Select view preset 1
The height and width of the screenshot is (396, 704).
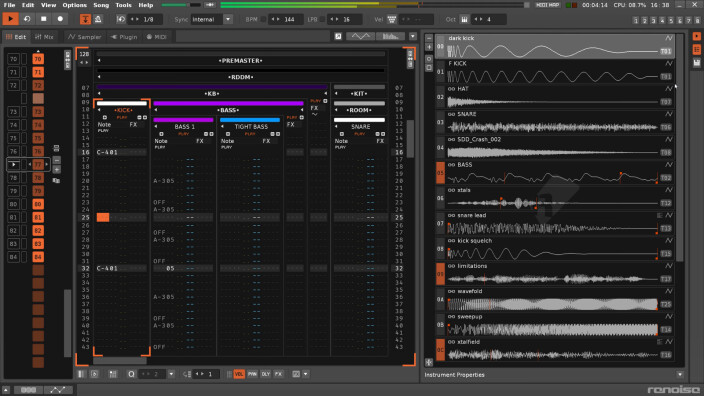coord(636,20)
